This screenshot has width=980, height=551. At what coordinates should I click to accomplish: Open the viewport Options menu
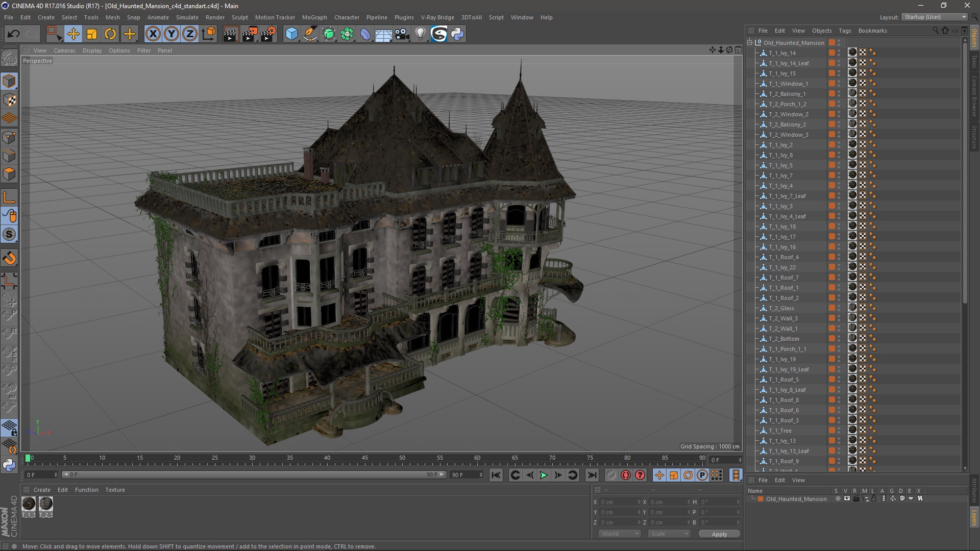click(x=119, y=51)
